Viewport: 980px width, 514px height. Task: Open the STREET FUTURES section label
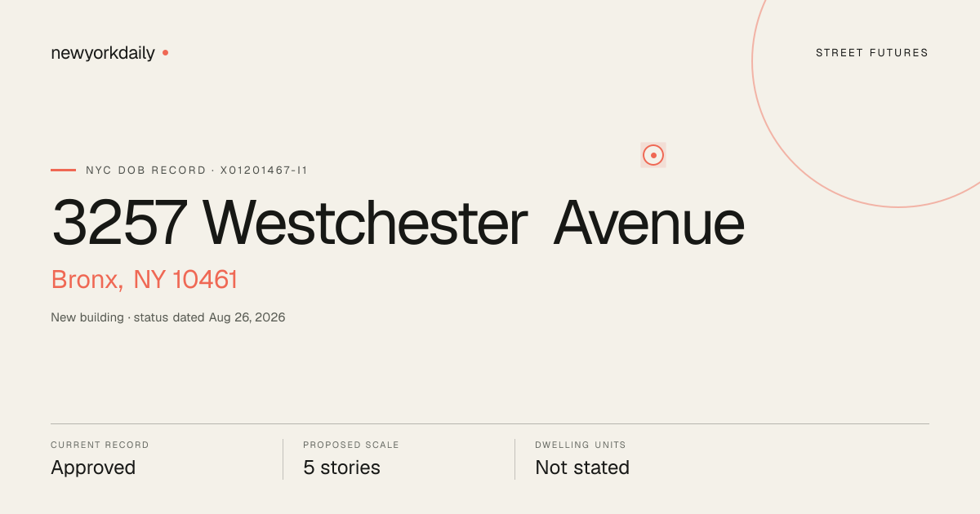[872, 53]
